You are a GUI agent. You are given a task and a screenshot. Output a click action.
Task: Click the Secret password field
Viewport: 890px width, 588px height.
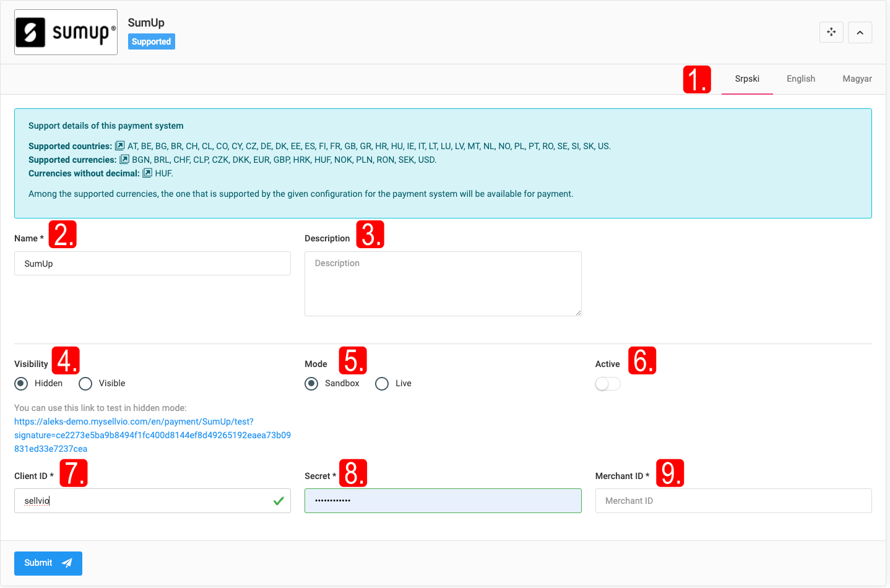[443, 501]
